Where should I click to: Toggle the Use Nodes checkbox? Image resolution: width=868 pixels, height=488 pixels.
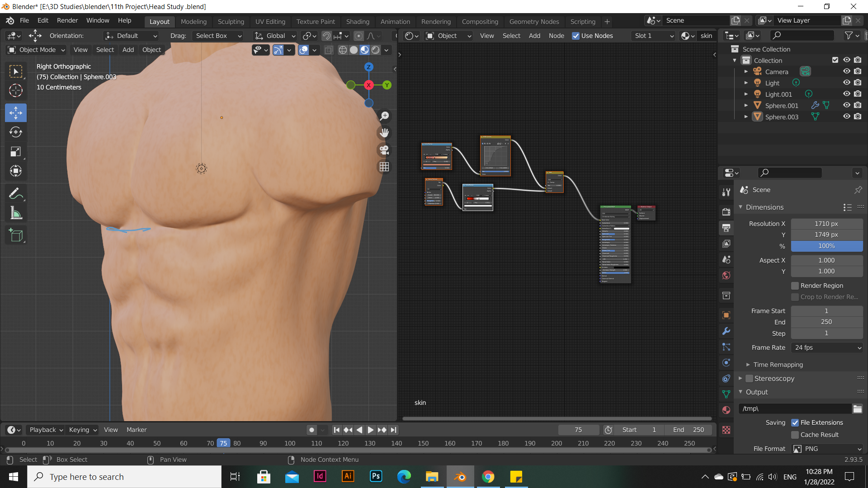(576, 36)
